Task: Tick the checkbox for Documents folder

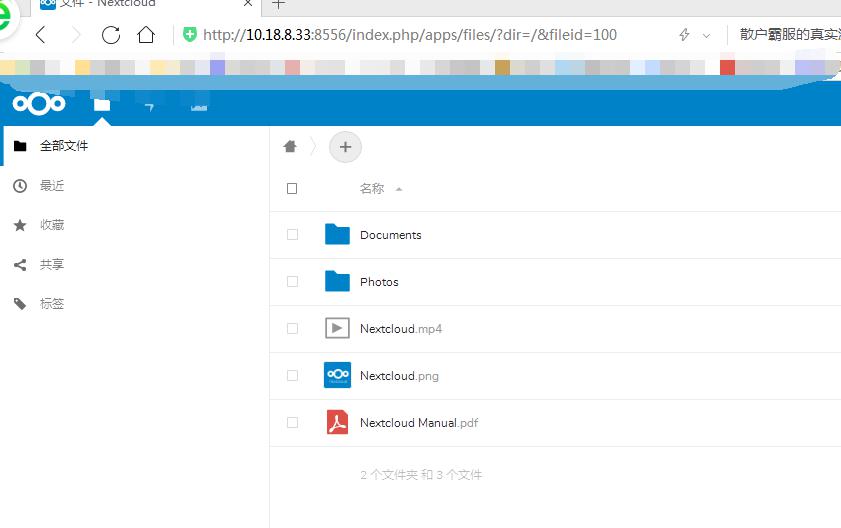Action: (x=292, y=234)
